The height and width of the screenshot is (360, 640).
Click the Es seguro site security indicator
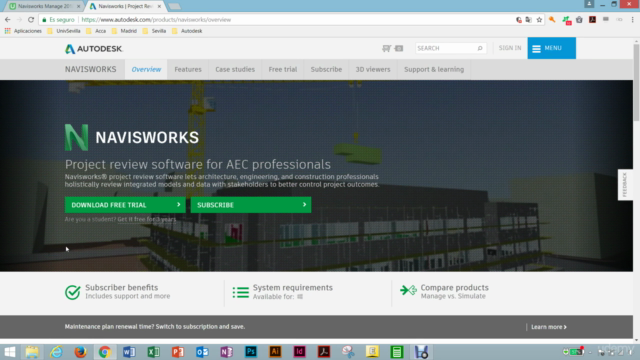coord(58,20)
